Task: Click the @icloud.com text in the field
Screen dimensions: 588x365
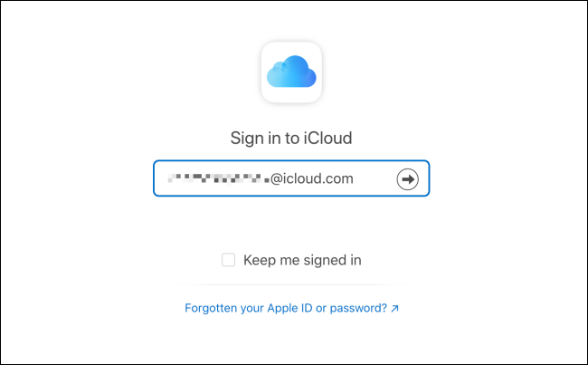Action: pyautogui.click(x=312, y=179)
